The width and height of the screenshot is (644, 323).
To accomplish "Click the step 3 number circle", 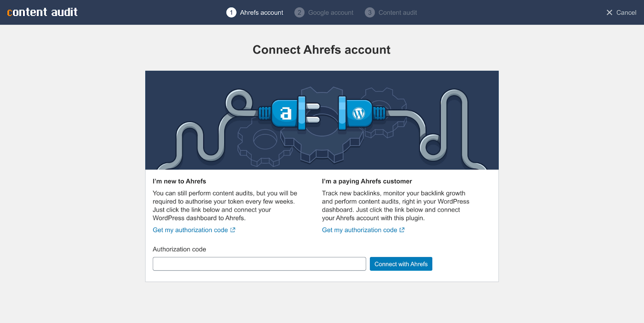I will point(369,12).
